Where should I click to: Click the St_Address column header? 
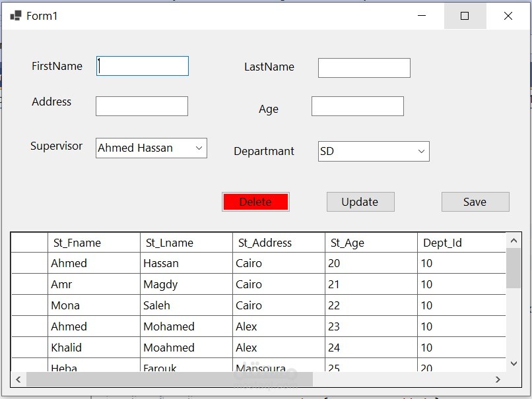279,243
